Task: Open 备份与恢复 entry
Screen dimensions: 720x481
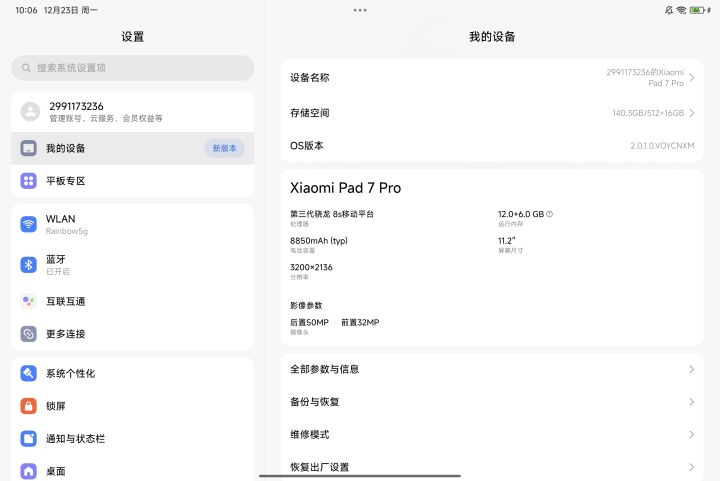Action: pos(492,402)
